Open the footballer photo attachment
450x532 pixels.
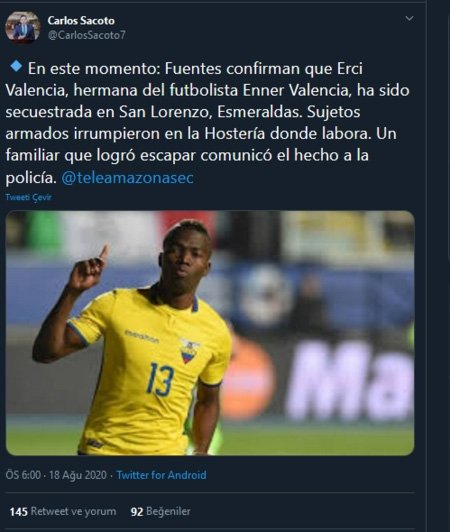coord(210,333)
